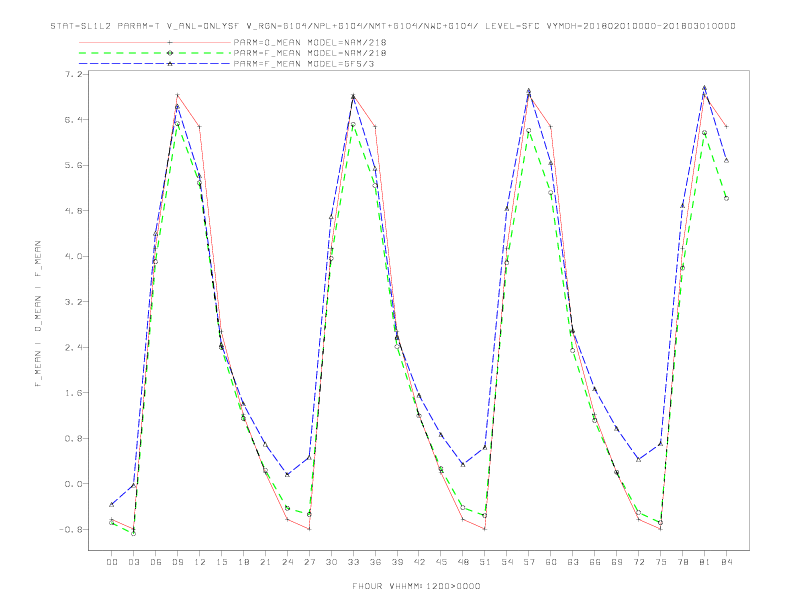Viewport: 792px width, 612px height.
Task: Click x-axis tick label 36
Action: (375, 562)
